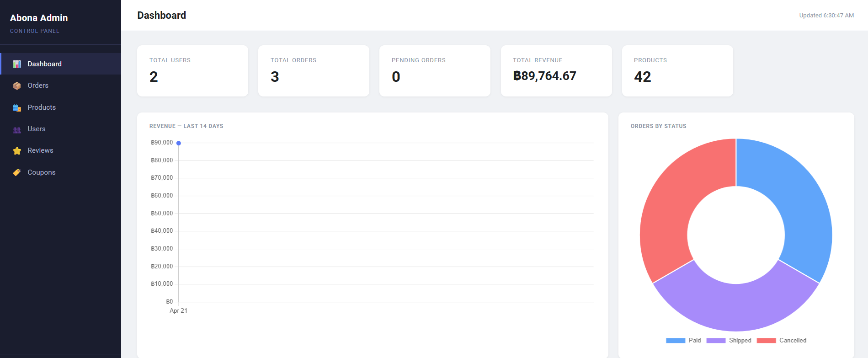Click the Dashboard bar chart icon
868x358 pixels.
pyautogui.click(x=17, y=64)
